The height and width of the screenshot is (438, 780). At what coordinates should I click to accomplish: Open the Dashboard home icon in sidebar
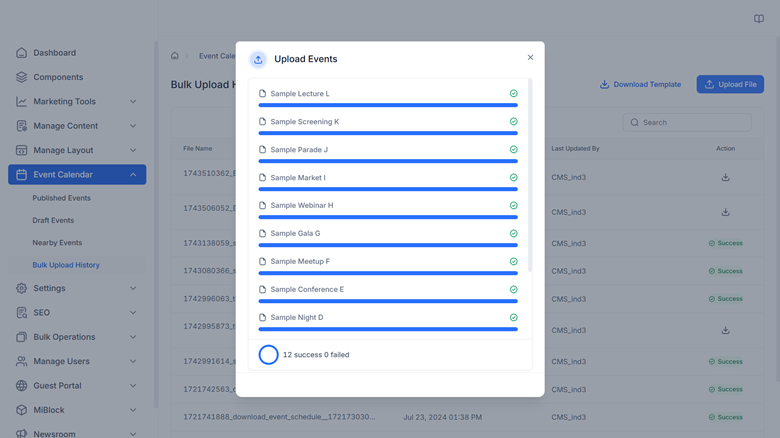[21, 53]
